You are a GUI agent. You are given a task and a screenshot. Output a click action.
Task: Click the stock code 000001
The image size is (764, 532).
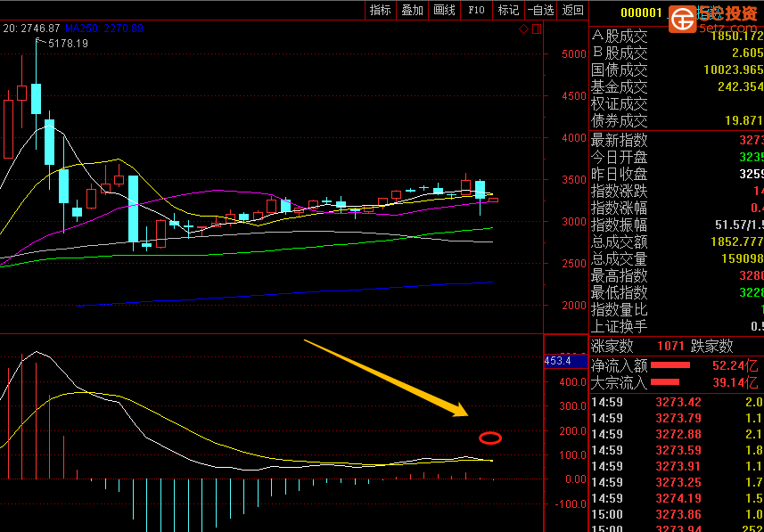pyautogui.click(x=641, y=13)
